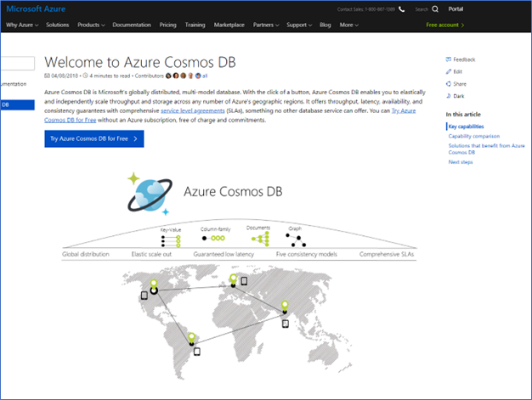Click the tablet icon below South America pin
The height and width of the screenshot is (400, 532).
pos(197,352)
